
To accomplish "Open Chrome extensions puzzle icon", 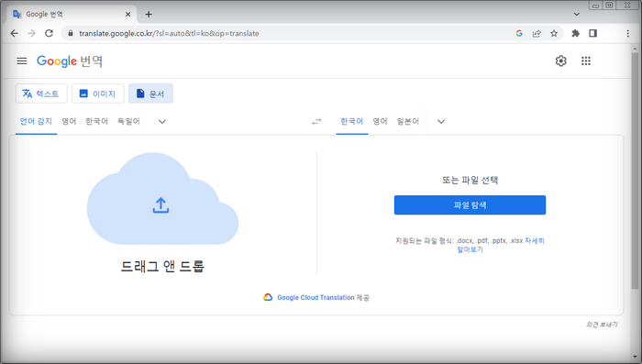I will (x=576, y=33).
